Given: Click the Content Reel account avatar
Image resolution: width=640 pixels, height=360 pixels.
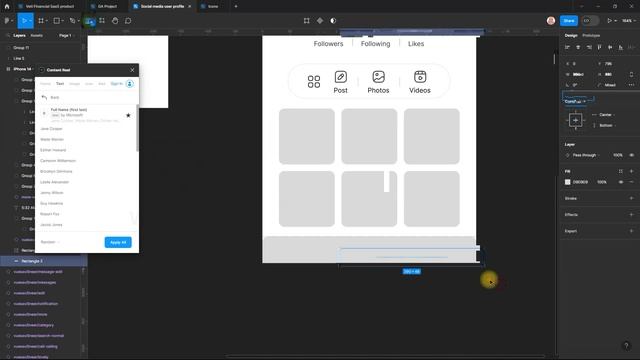Looking at the screenshot, I should click(x=130, y=84).
